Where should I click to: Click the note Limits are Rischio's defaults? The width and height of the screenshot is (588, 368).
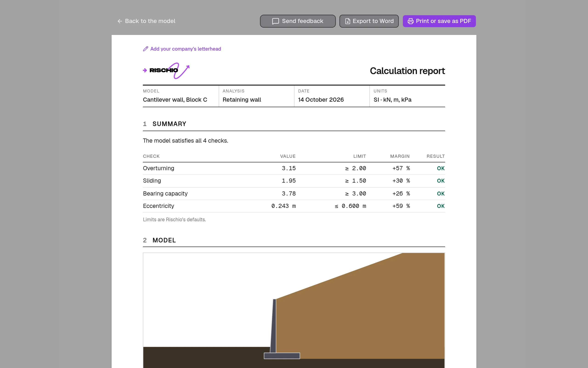coord(175,219)
